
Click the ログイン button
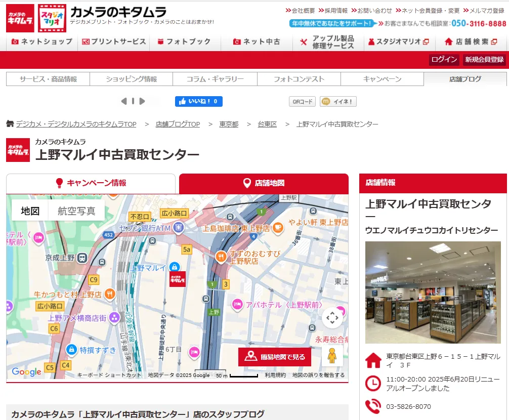pyautogui.click(x=444, y=60)
